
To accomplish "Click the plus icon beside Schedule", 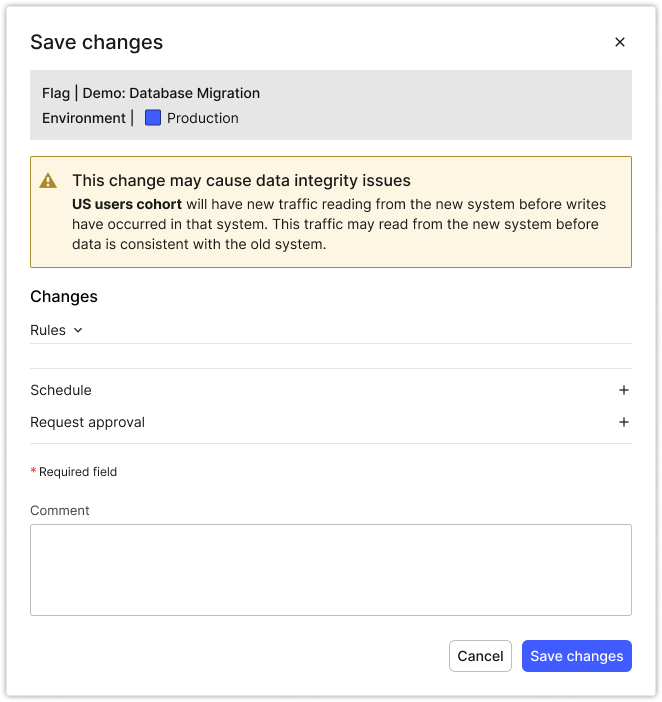I will (623, 390).
